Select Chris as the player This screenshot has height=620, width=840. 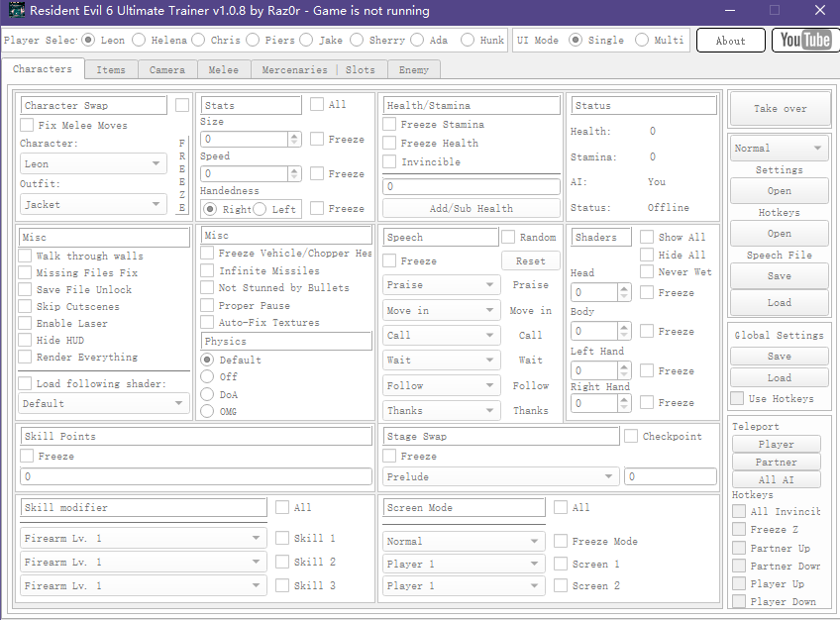198,41
